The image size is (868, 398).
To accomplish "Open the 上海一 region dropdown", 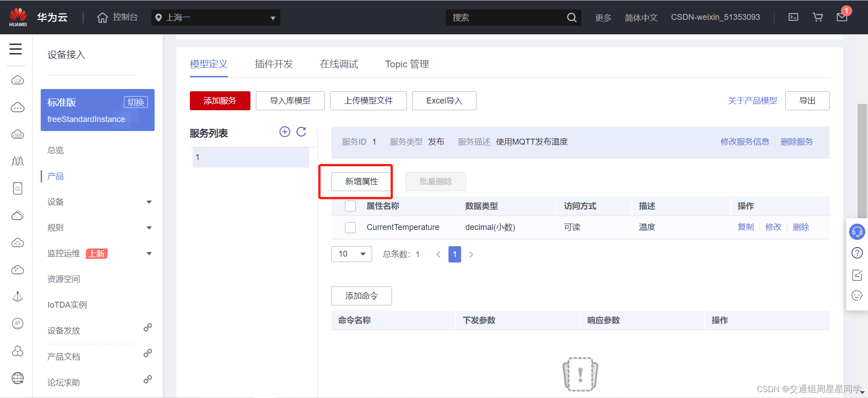I will [216, 18].
